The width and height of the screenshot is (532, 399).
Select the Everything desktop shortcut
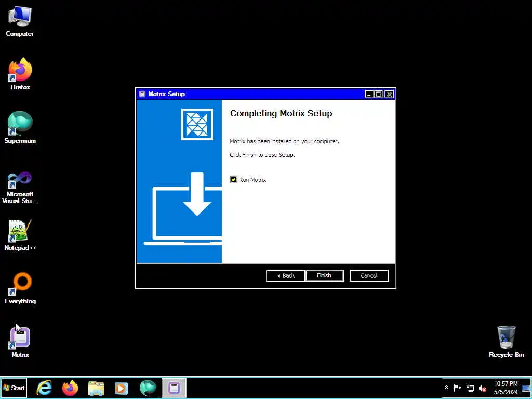coord(20,288)
